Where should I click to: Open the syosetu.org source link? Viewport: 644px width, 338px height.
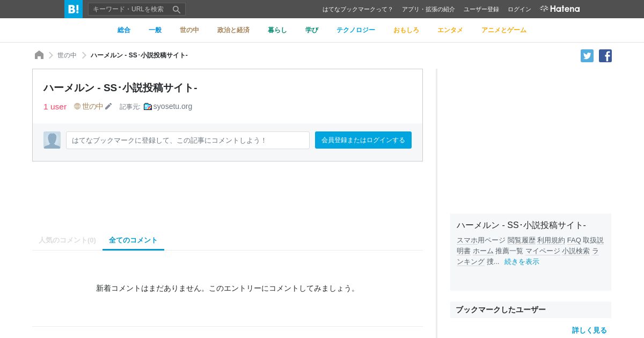173,106
